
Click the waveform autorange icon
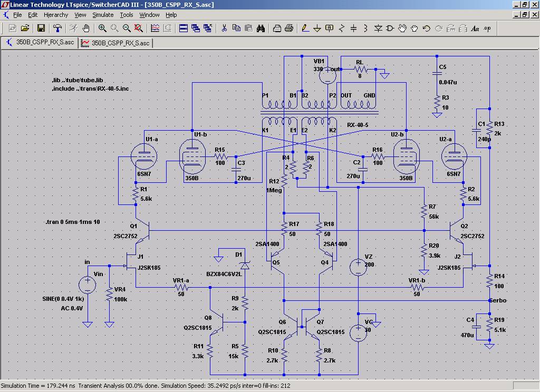click(155, 28)
